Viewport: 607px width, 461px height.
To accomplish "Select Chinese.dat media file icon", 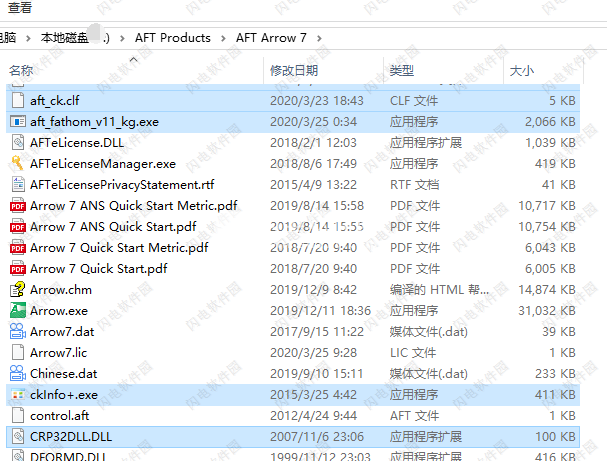I will coord(18,374).
